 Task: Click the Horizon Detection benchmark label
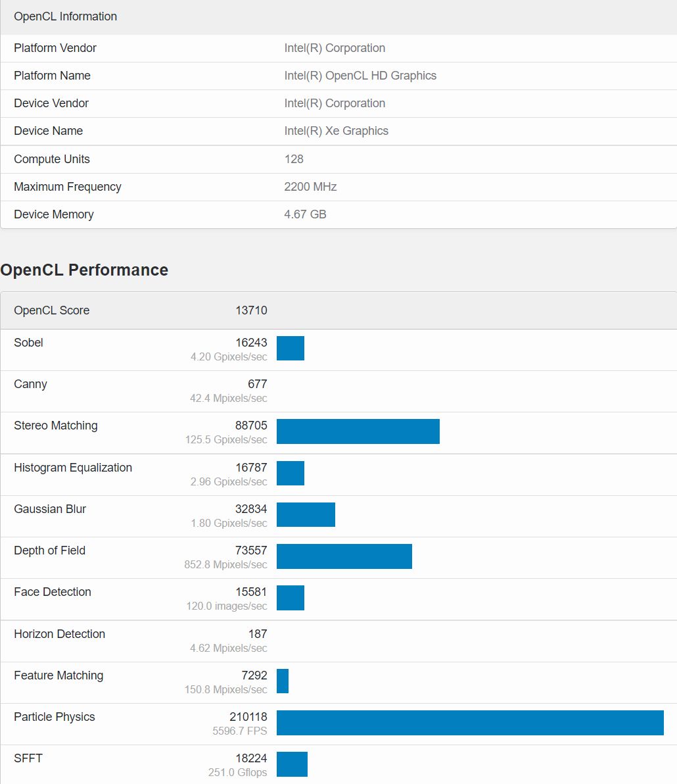[59, 633]
